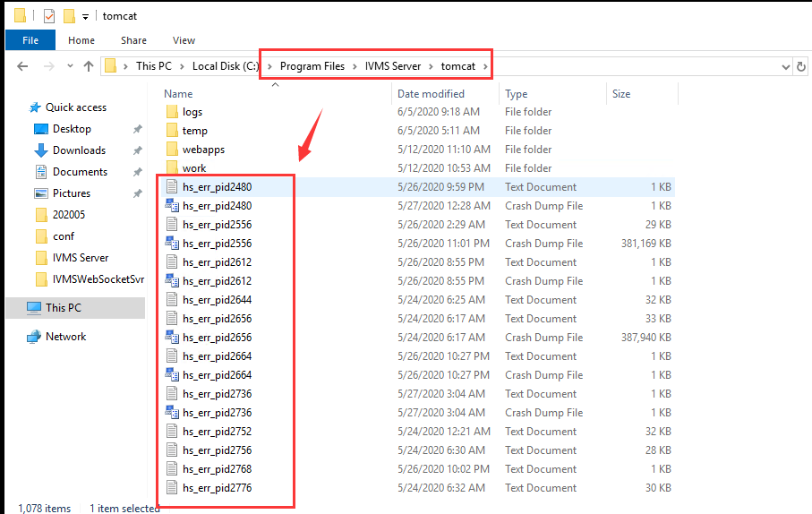Click the Back navigation arrow
Image resolution: width=812 pixels, height=514 pixels.
click(22, 66)
